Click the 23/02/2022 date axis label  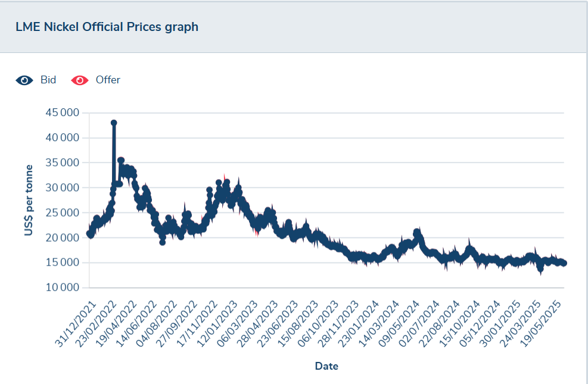(96, 324)
